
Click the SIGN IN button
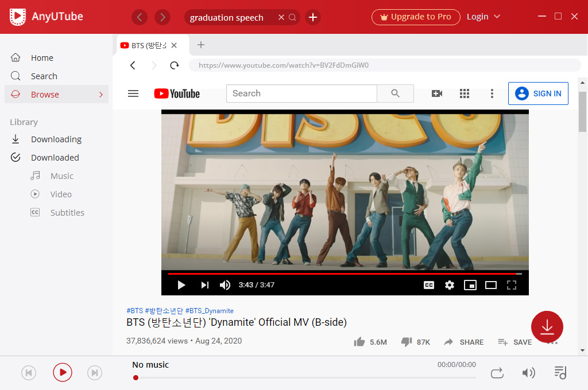pos(538,93)
